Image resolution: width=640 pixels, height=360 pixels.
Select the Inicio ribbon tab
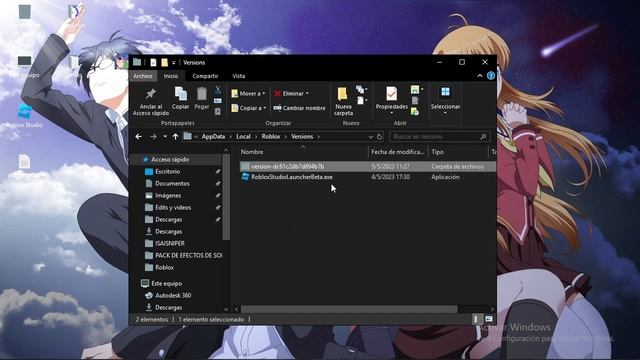pyautogui.click(x=171, y=76)
